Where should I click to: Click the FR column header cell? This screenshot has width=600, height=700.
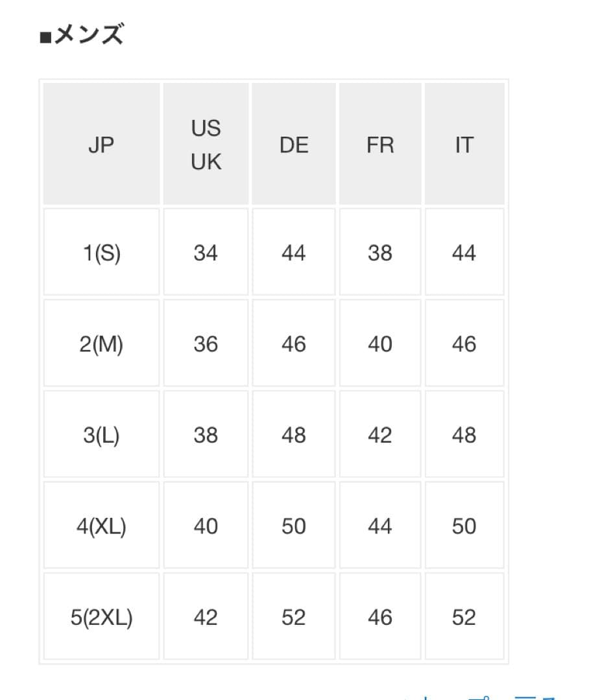380,145
